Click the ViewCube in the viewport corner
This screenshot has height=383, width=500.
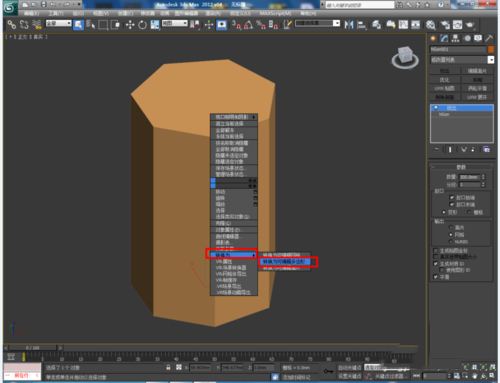click(x=405, y=57)
